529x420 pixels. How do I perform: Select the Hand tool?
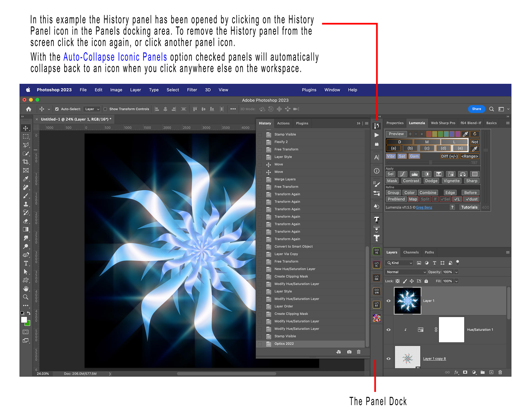click(26, 288)
